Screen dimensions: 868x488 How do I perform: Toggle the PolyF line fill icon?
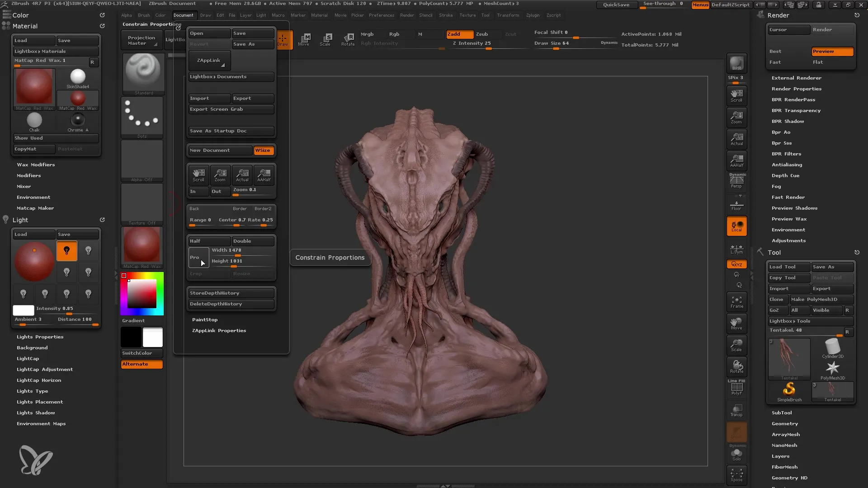pos(736,388)
